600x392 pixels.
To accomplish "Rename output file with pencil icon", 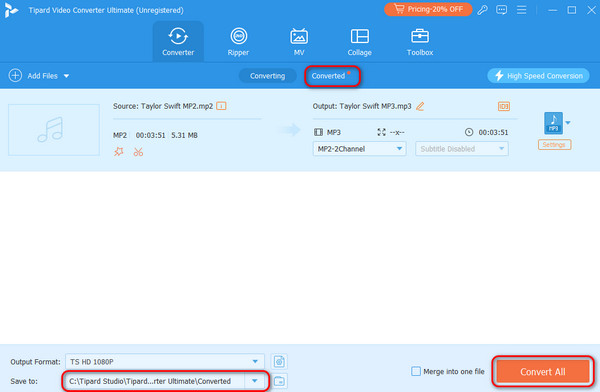I will [420, 106].
